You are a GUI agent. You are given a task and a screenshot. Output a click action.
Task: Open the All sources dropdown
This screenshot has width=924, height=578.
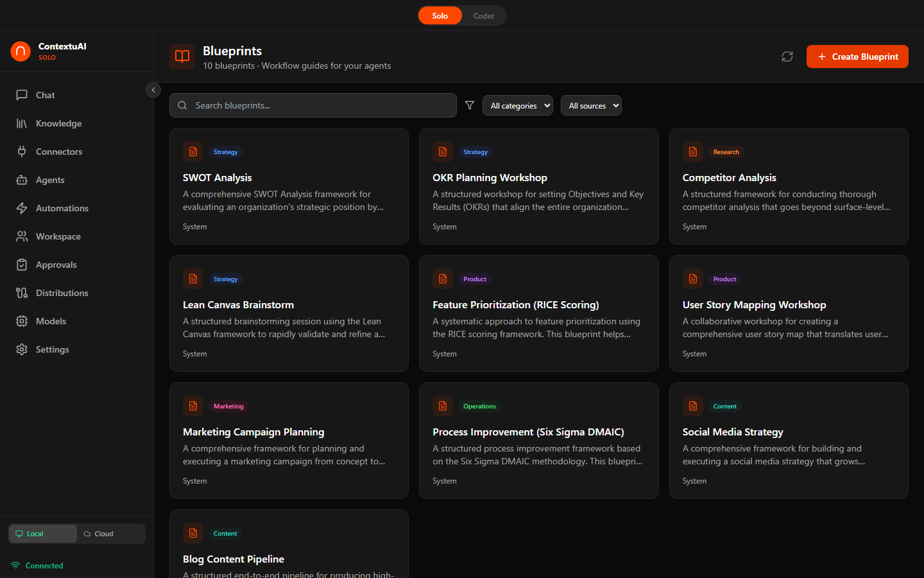(591, 105)
